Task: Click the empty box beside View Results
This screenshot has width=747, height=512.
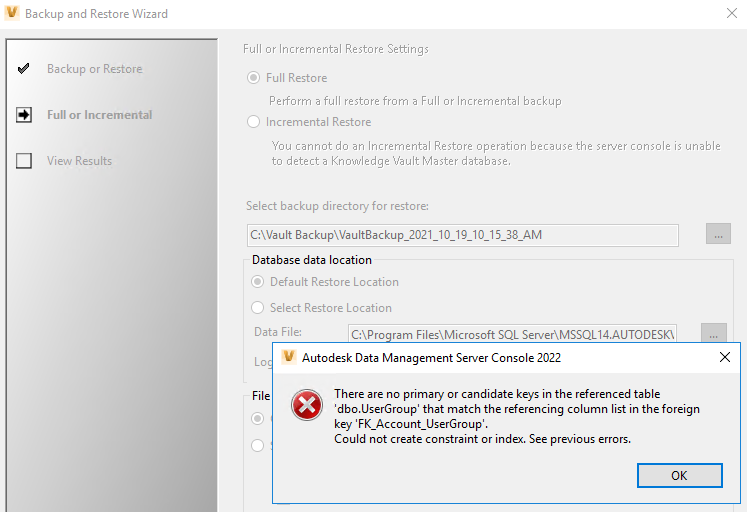Action: tap(24, 161)
